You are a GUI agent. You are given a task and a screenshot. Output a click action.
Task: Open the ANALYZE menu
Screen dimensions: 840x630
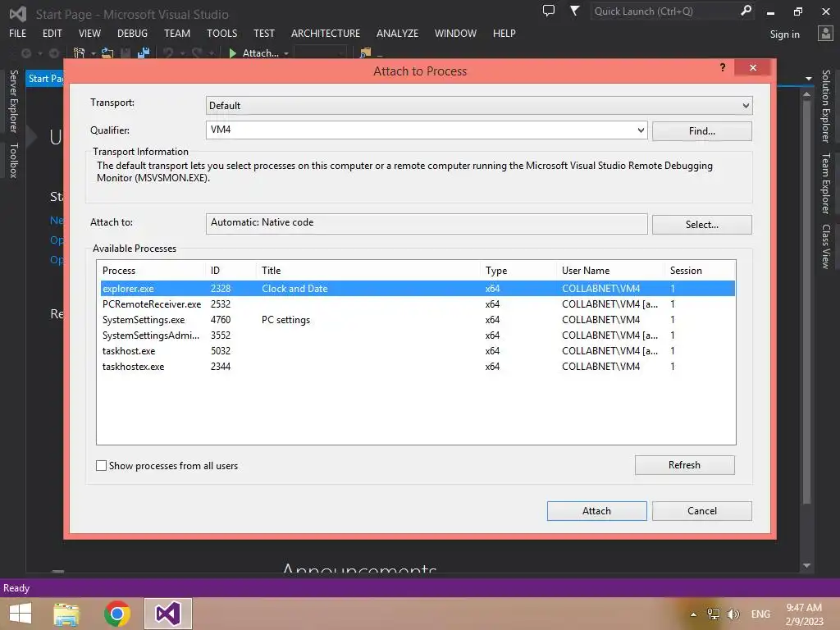click(397, 33)
